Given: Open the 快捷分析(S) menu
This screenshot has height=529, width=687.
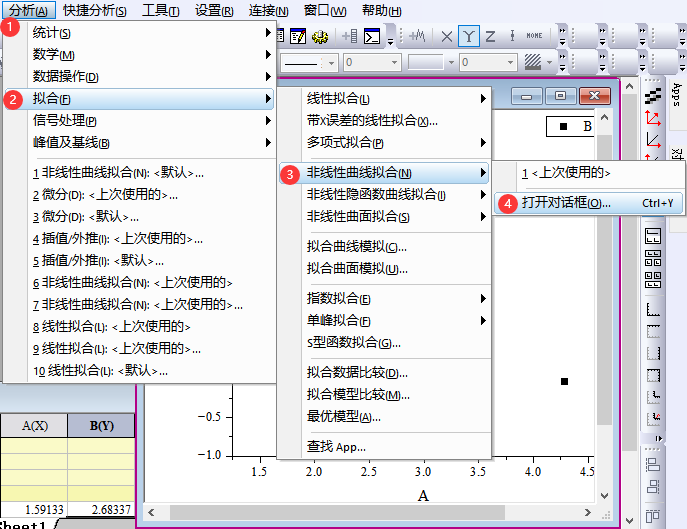Looking at the screenshot, I should [95, 11].
